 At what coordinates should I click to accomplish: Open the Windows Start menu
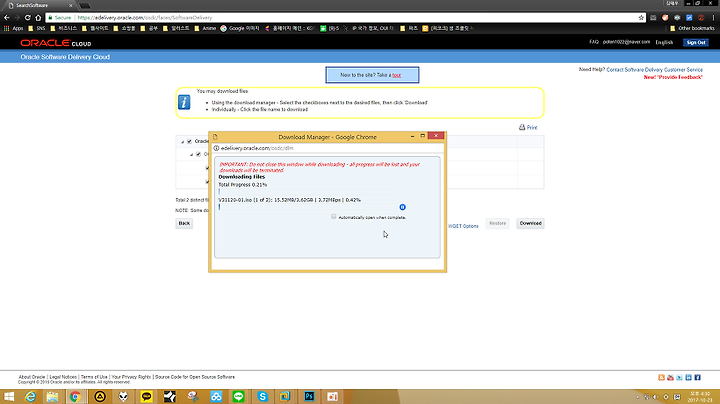(8, 397)
